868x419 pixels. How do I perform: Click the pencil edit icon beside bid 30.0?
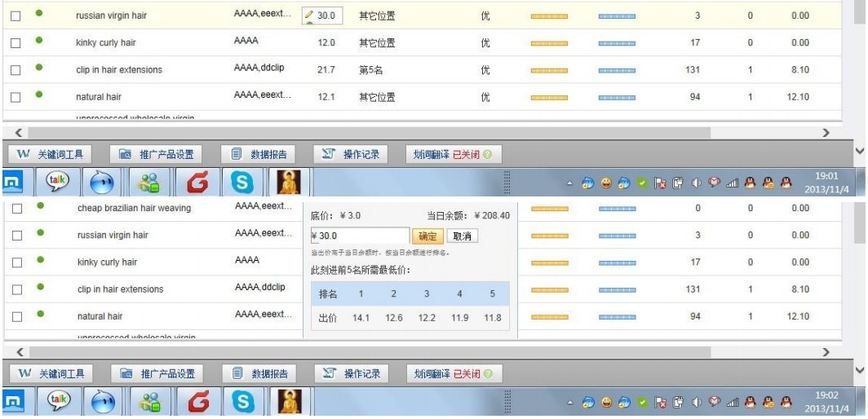[x=309, y=15]
